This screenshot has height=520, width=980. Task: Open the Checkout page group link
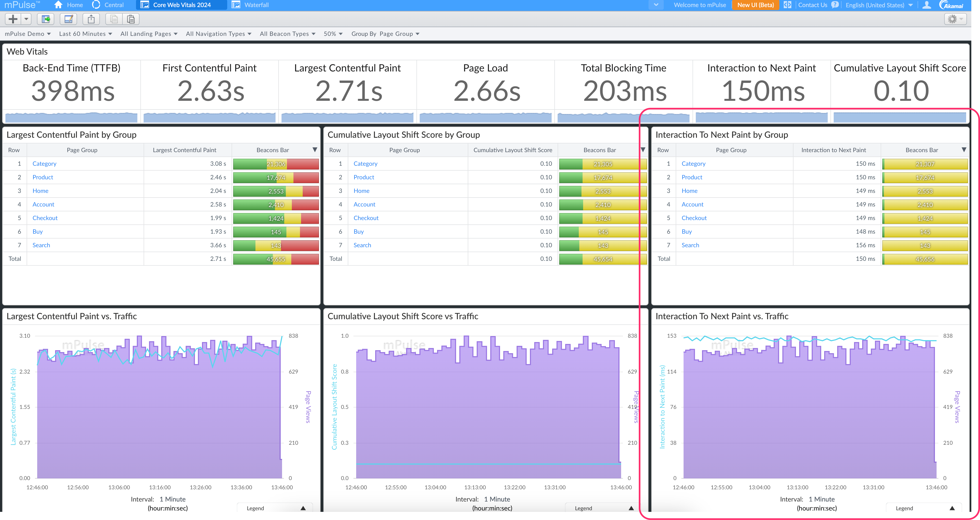click(x=45, y=218)
